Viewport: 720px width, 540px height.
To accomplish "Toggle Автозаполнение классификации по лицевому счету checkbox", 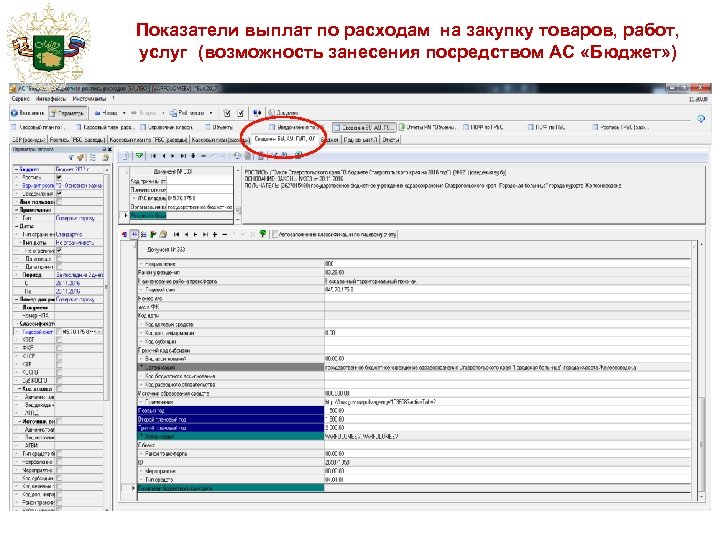I will pyautogui.click(x=276, y=235).
